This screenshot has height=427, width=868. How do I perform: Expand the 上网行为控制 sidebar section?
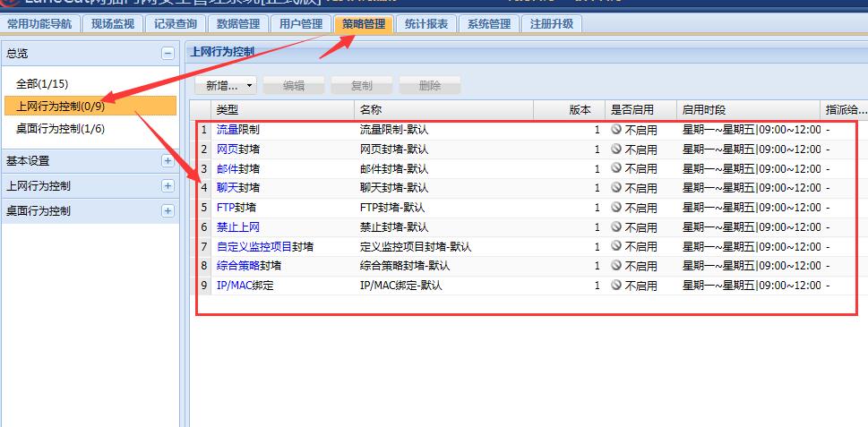tap(168, 186)
